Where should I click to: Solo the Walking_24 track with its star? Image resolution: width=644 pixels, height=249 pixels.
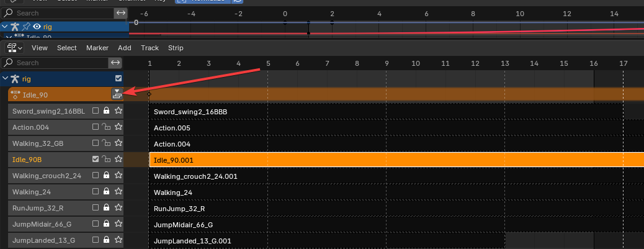[x=119, y=191]
